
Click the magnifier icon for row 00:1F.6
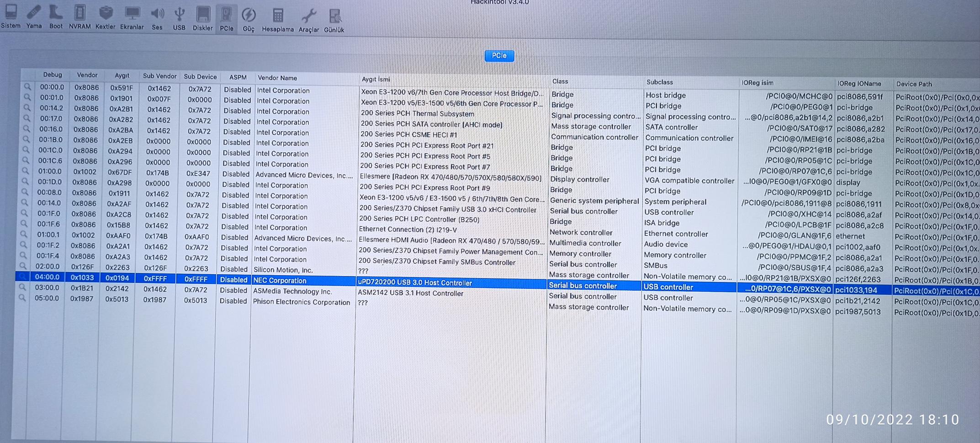point(24,224)
